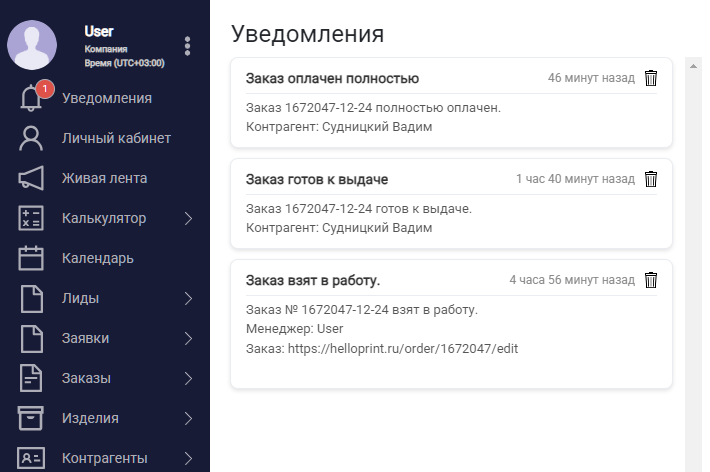Expand the Лиды submenu arrow
The height and width of the screenshot is (472, 710).
point(188,298)
